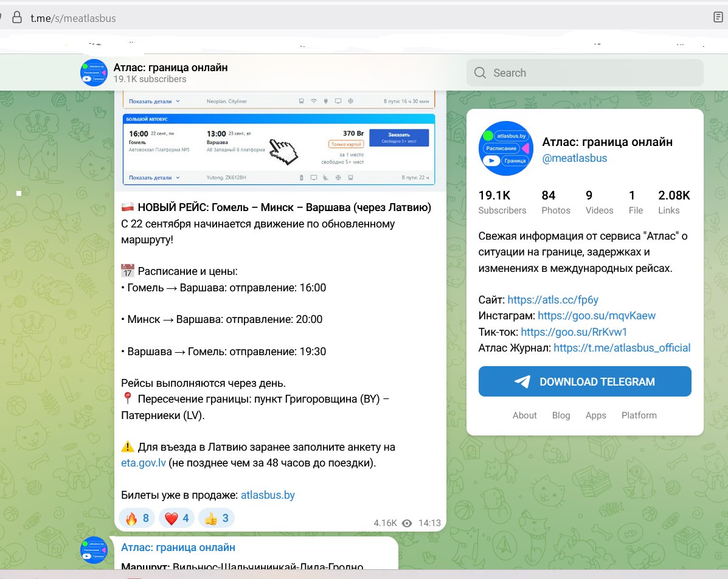728x579 pixels.
Task: Open the Platform footer link
Action: (639, 415)
